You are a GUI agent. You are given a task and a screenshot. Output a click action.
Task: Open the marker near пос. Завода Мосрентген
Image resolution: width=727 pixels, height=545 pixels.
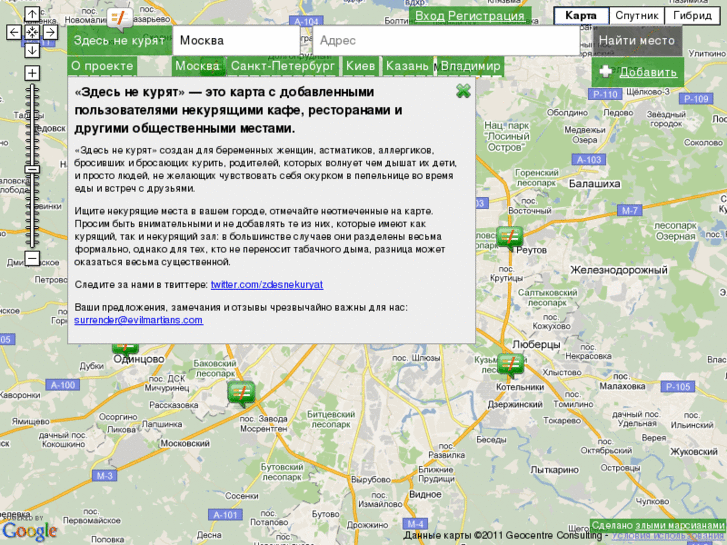click(241, 394)
